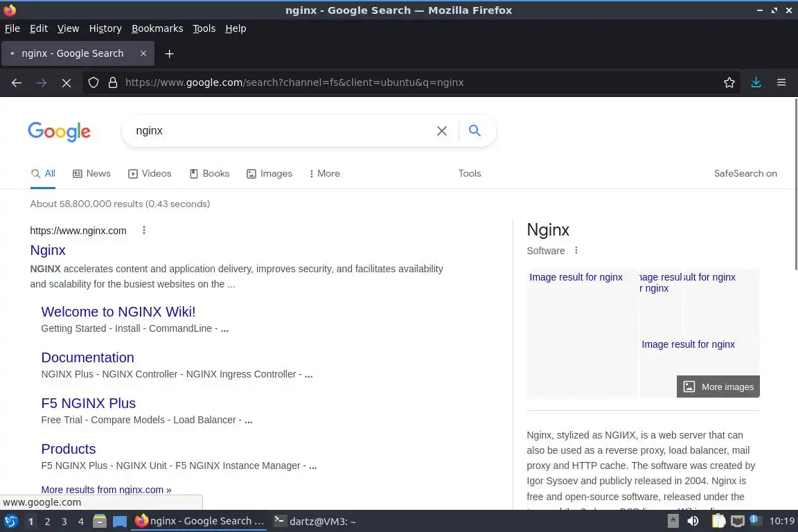
Task: Open the clipboard tray icon
Action: coord(718,522)
